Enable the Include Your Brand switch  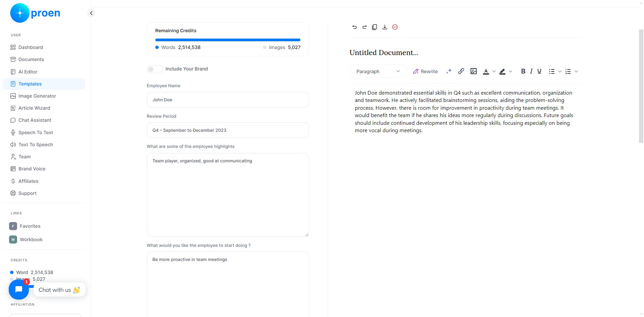[x=155, y=69]
